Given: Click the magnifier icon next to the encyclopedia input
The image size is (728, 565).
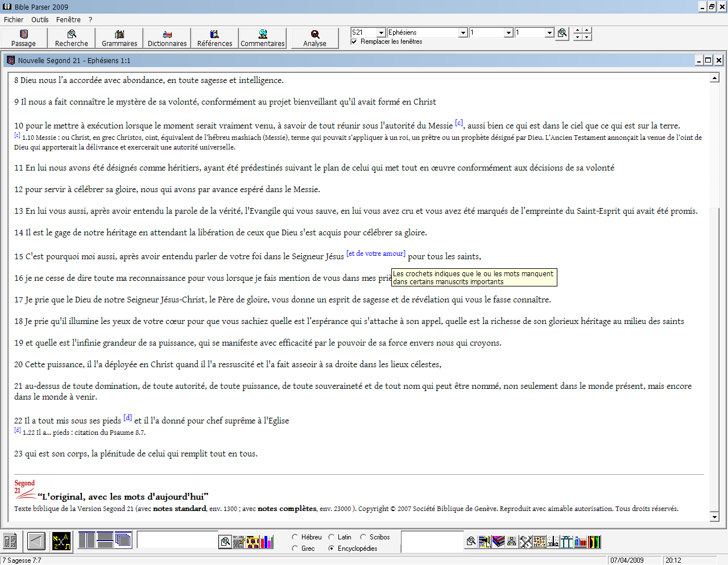Looking at the screenshot, I should [x=471, y=542].
